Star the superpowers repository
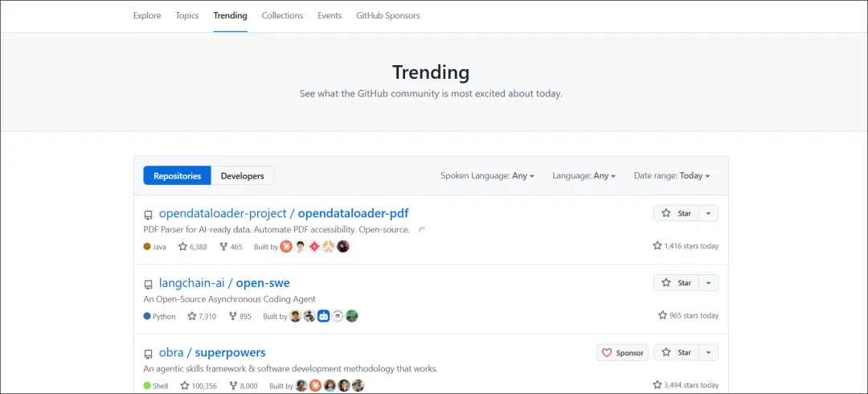Viewport: 868px width, 394px height. coord(677,352)
